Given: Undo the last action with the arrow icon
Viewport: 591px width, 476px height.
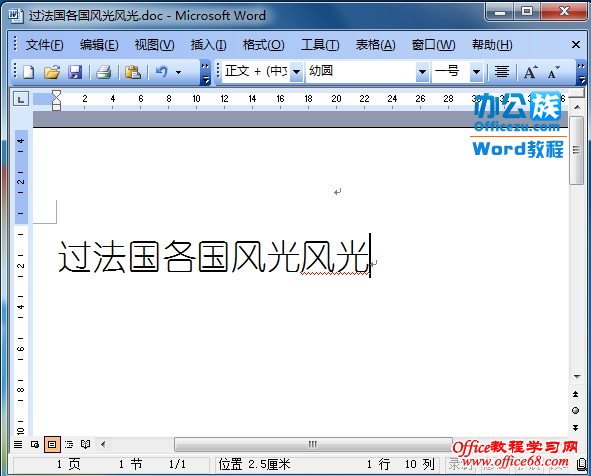Looking at the screenshot, I should click(x=162, y=71).
